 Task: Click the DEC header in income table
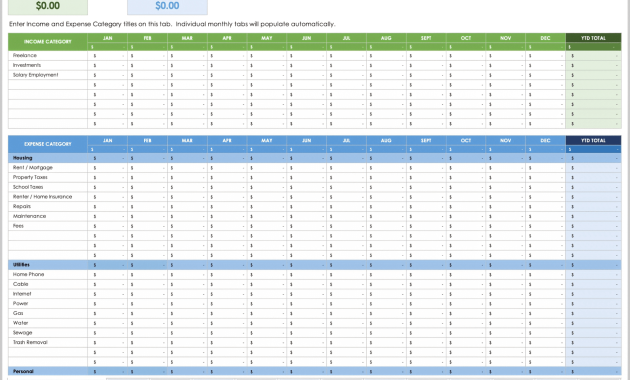coord(545,38)
